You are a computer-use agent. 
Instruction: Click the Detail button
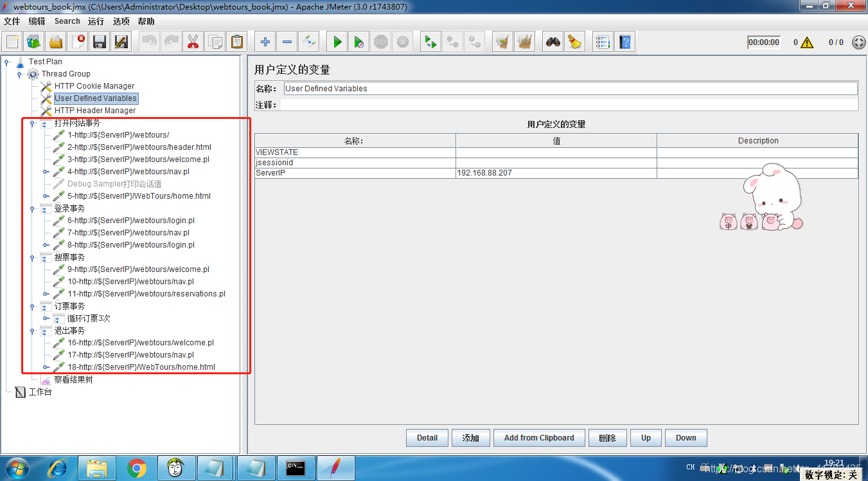(x=427, y=438)
